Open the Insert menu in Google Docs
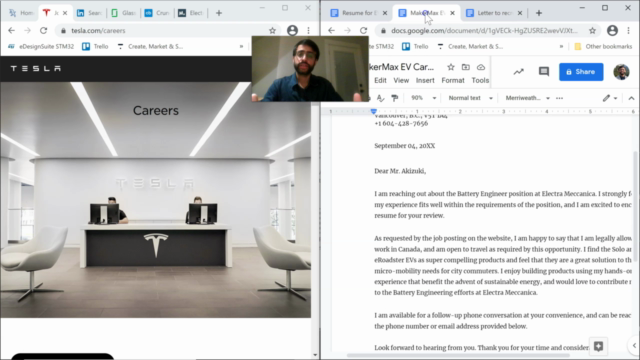 click(x=425, y=80)
